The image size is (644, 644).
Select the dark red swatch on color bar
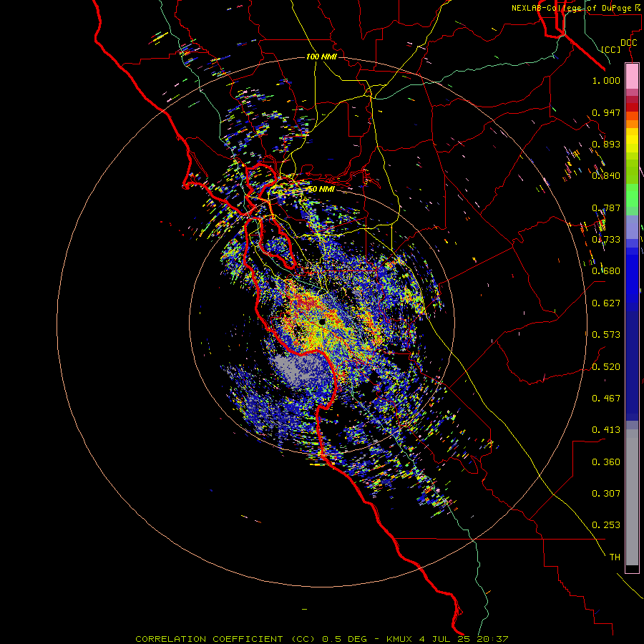[632, 107]
